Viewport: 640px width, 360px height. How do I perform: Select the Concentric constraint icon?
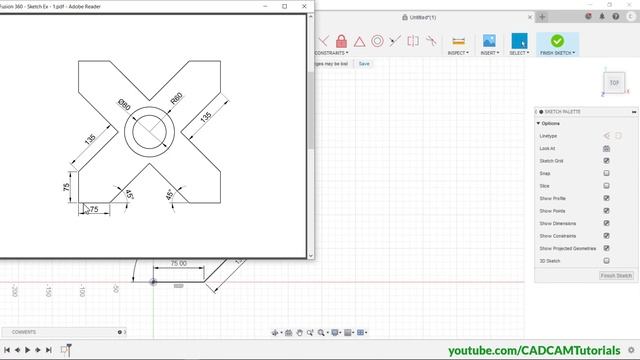(x=377, y=41)
